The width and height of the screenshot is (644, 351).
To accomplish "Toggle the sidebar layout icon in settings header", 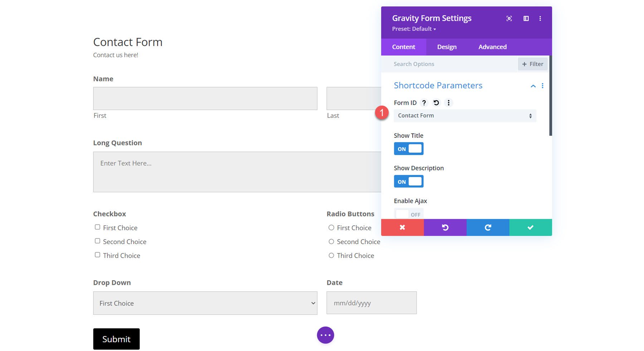I will click(526, 18).
